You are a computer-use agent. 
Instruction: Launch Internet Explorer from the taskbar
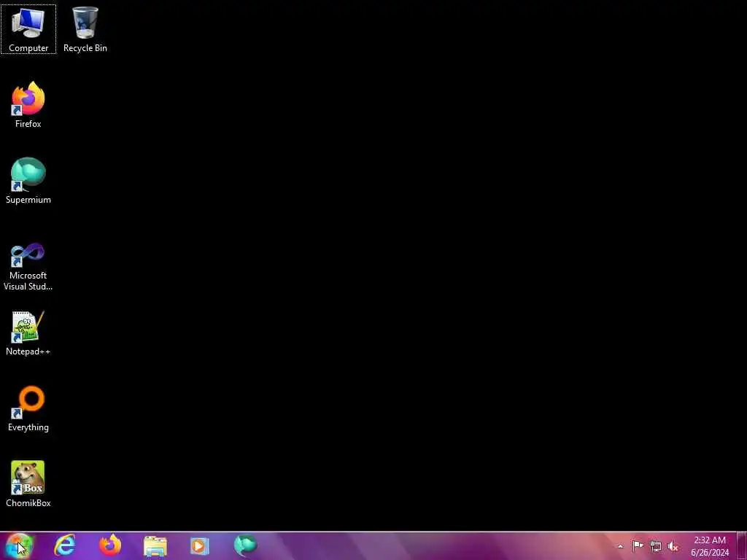click(65, 545)
